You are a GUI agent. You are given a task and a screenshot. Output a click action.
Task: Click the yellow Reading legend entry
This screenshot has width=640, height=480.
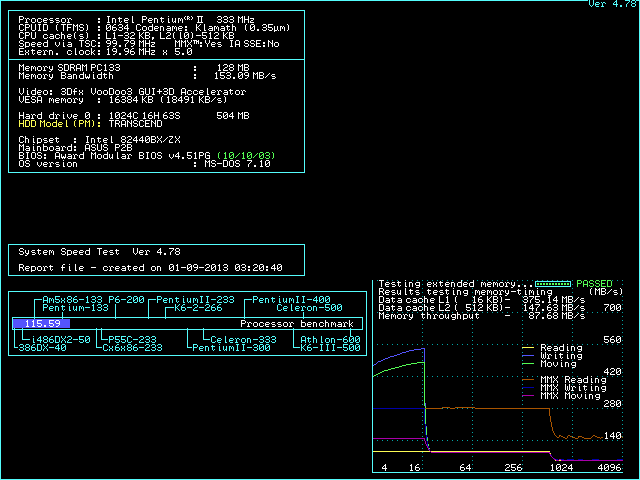click(553, 348)
